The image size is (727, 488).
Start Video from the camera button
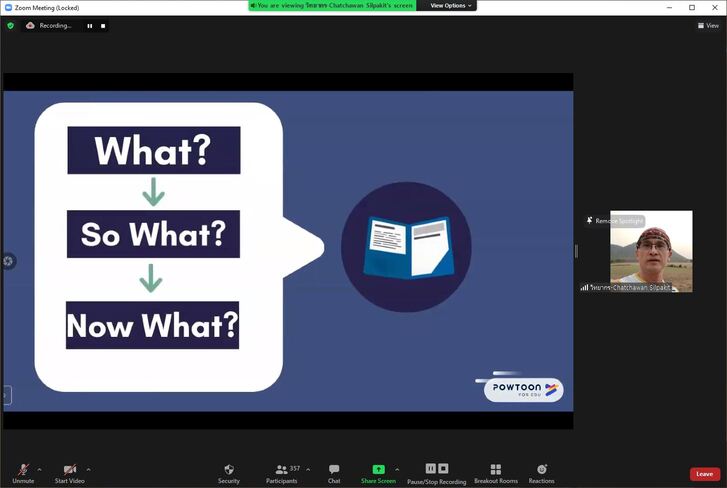69,470
